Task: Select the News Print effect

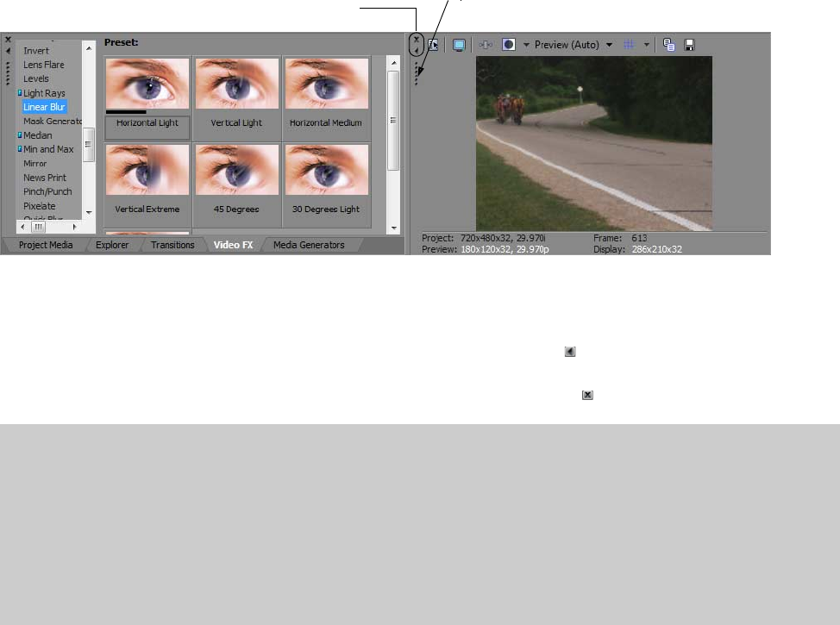Action: (45, 178)
